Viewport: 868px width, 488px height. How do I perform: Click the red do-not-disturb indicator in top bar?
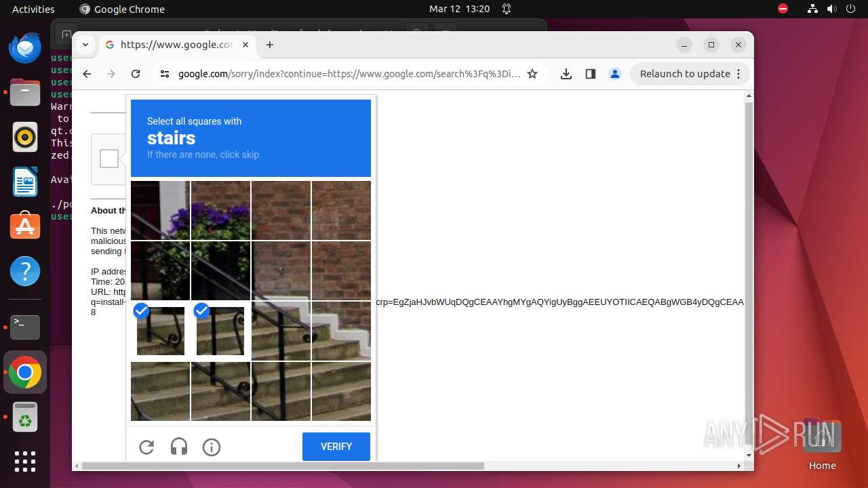pyautogui.click(x=783, y=9)
